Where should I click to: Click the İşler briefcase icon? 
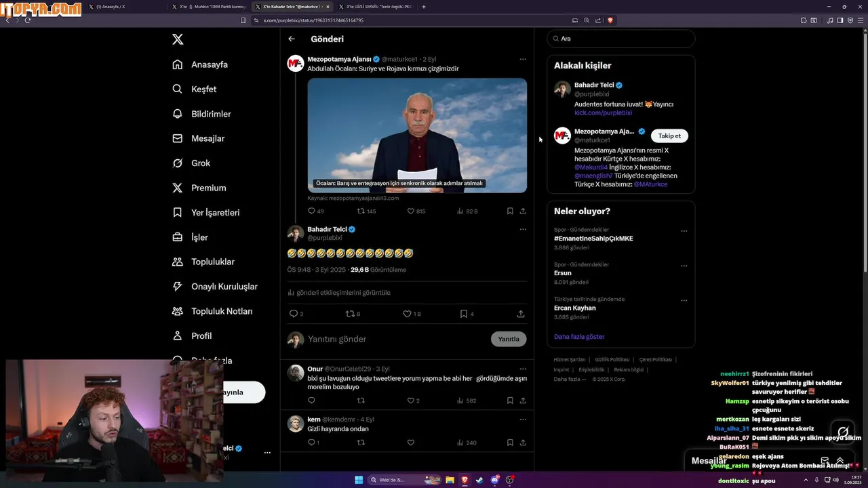(x=178, y=237)
